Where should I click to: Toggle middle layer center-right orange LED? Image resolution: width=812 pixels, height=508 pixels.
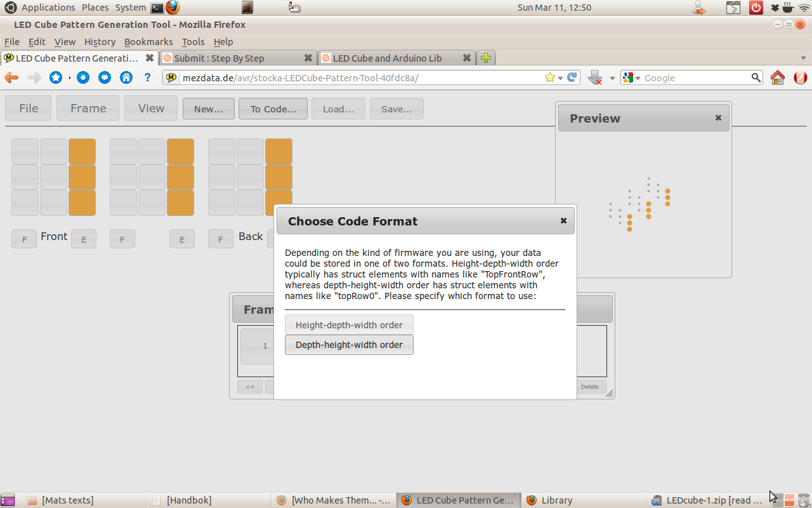click(180, 177)
